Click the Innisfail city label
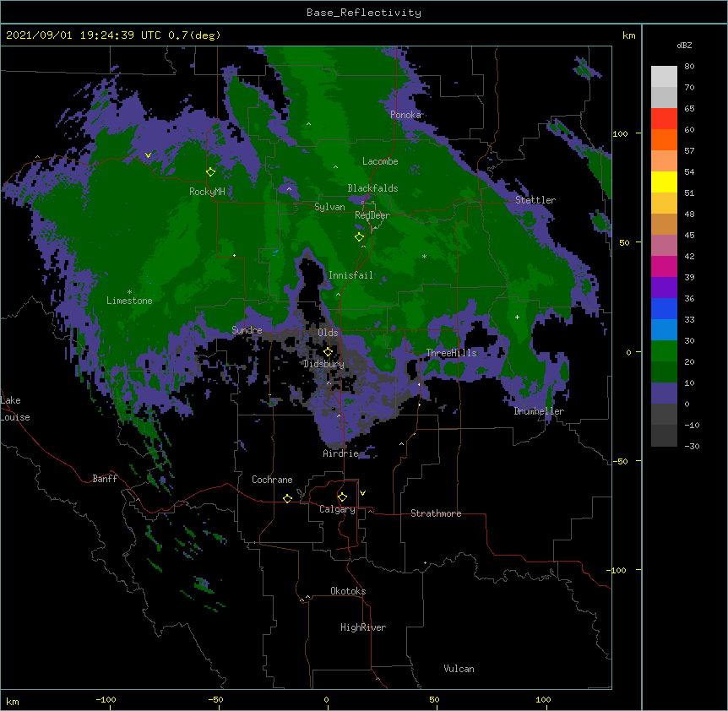This screenshot has height=711, width=728. tap(351, 275)
